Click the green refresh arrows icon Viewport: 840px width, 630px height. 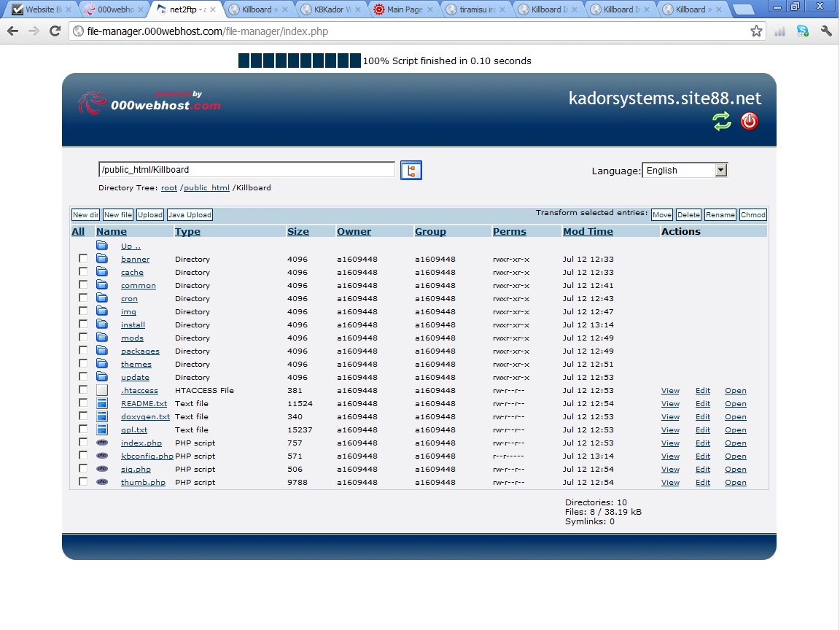(722, 121)
